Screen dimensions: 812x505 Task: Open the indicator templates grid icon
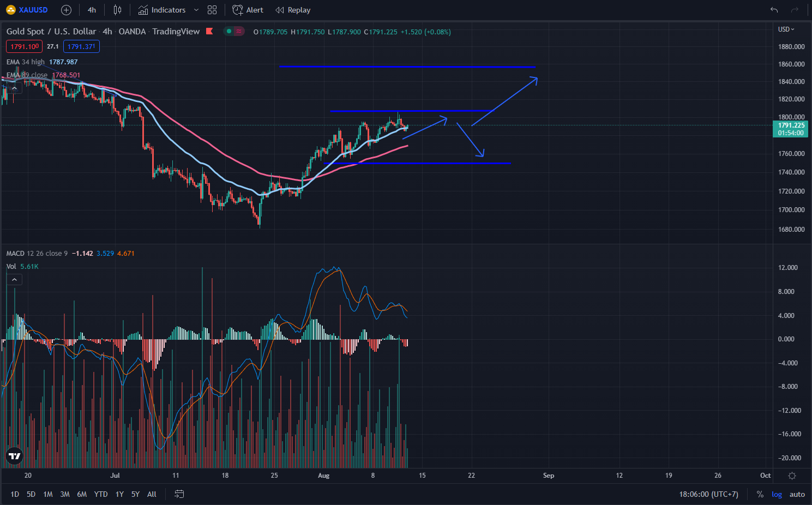pos(212,10)
